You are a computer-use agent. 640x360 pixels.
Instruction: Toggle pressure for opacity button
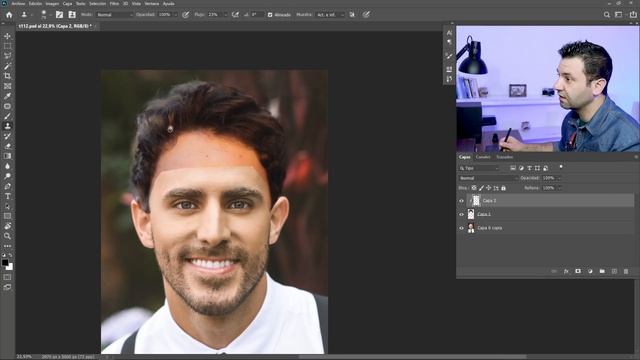186,15
